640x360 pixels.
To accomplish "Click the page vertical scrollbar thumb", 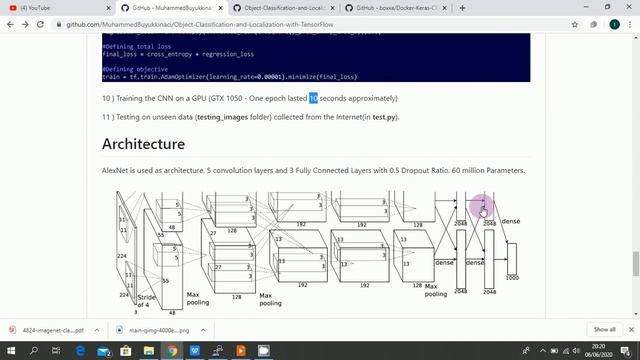I will (636, 264).
